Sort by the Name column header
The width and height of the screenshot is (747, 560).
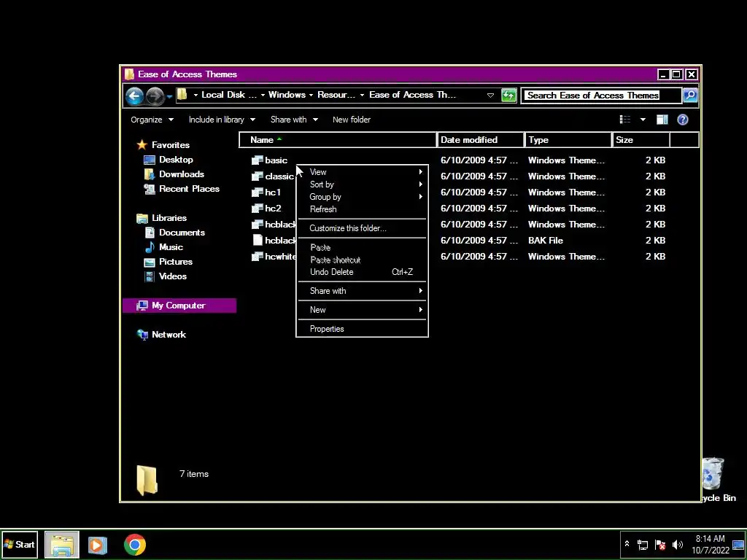338,140
